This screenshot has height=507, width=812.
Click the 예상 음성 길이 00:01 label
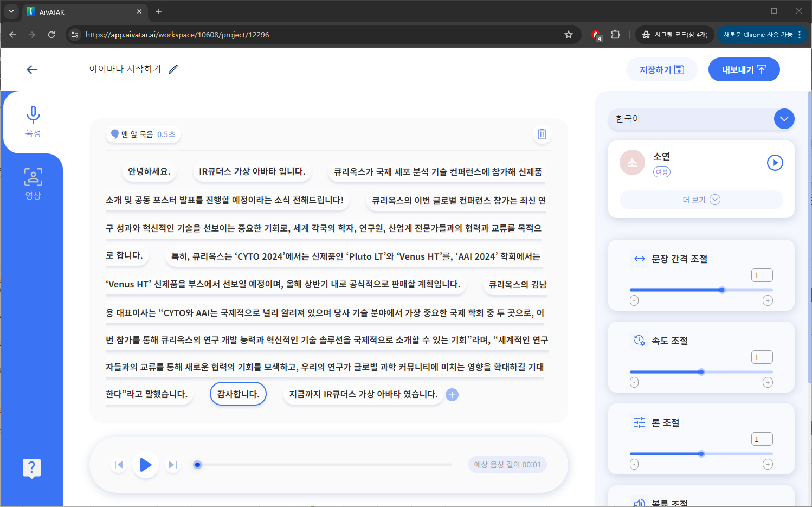click(507, 465)
